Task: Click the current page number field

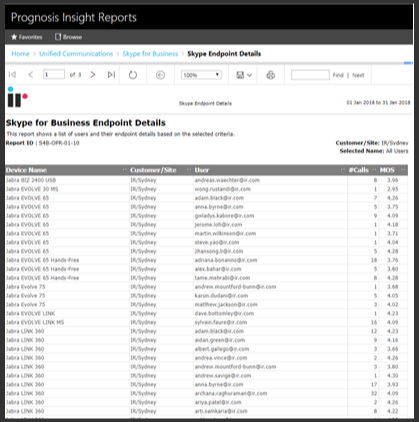Action: pyautogui.click(x=54, y=74)
